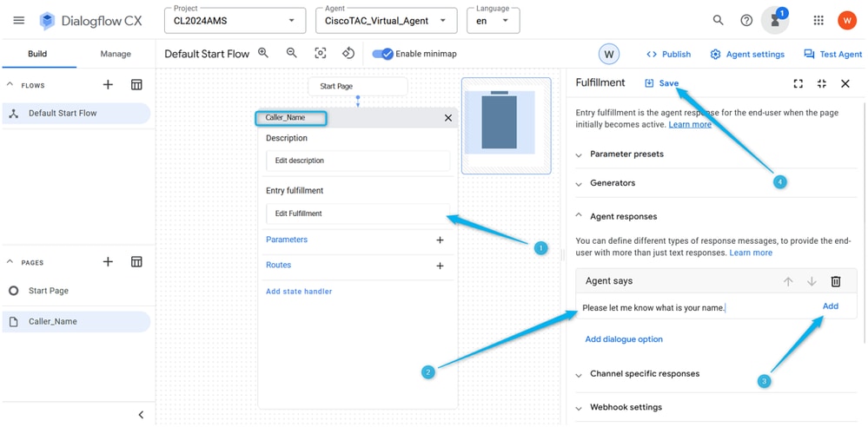This screenshot has width=868, height=427.
Task: Open the help question mark icon
Action: (x=746, y=21)
